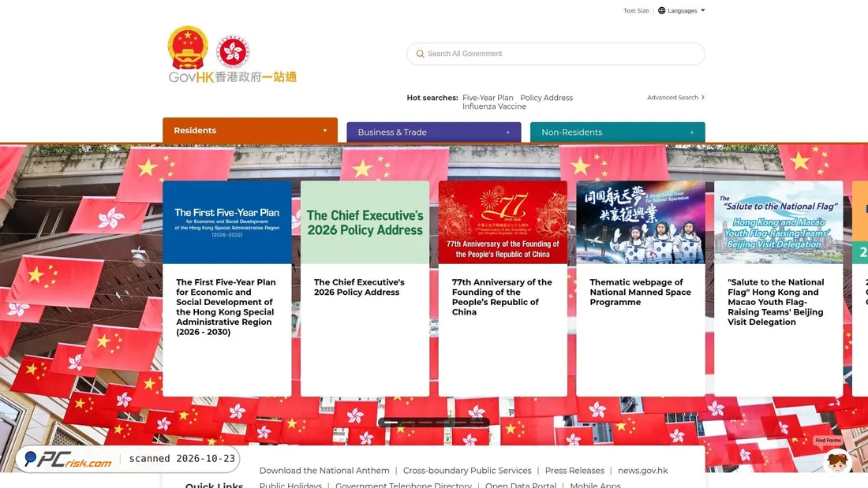Expand Business & Trade arrow
Image resolution: width=868 pixels, height=488 pixels.
[x=508, y=132]
